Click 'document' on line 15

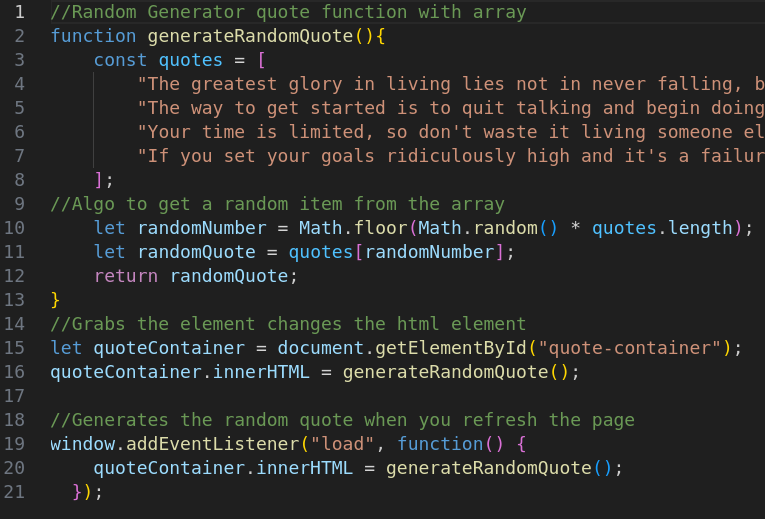(321, 348)
